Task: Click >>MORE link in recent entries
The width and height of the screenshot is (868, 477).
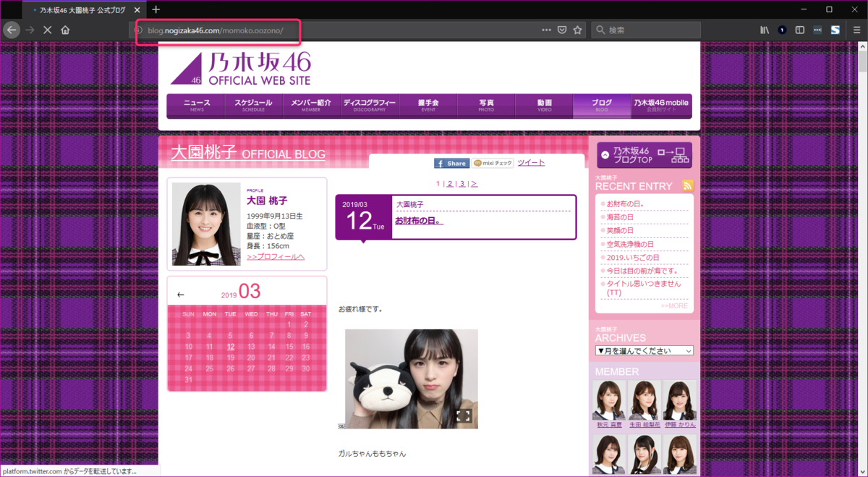Action: [x=674, y=305]
